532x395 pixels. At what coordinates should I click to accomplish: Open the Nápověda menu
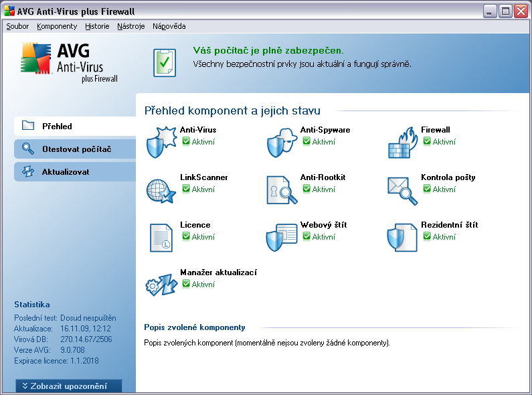169,26
